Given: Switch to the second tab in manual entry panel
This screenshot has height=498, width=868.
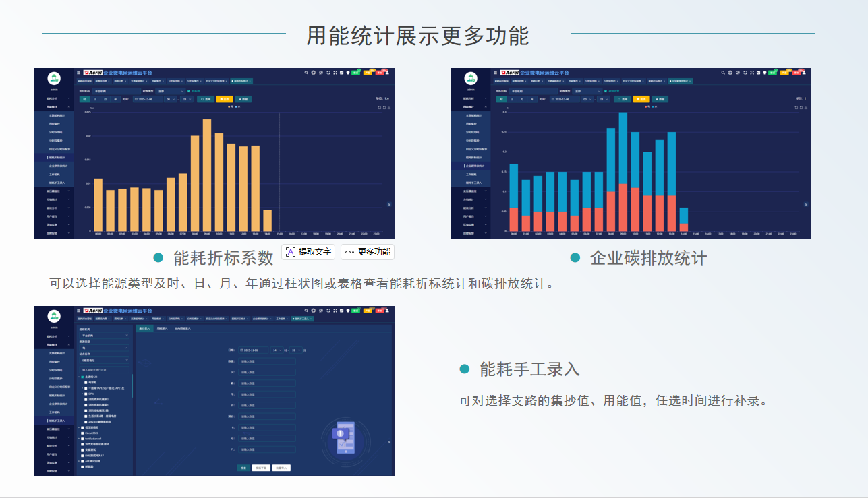Looking at the screenshot, I should coord(161,328).
